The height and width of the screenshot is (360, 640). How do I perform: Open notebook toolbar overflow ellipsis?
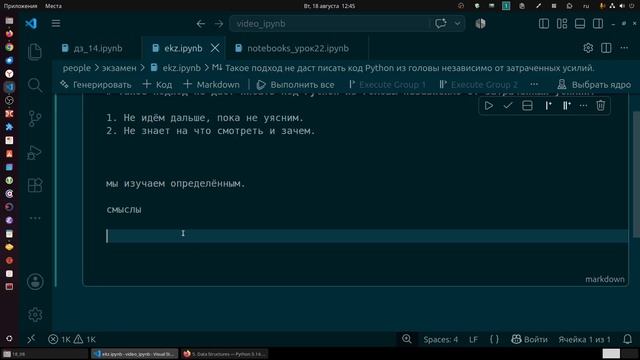point(534,84)
